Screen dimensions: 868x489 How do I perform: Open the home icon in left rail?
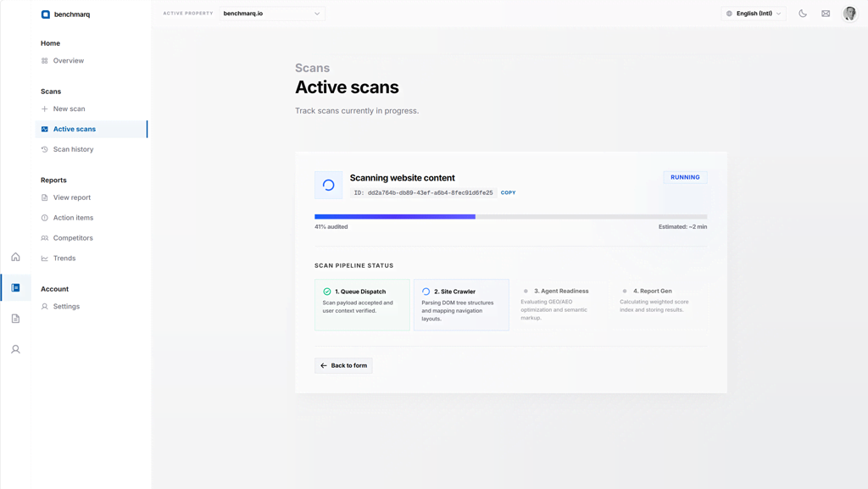click(x=15, y=257)
